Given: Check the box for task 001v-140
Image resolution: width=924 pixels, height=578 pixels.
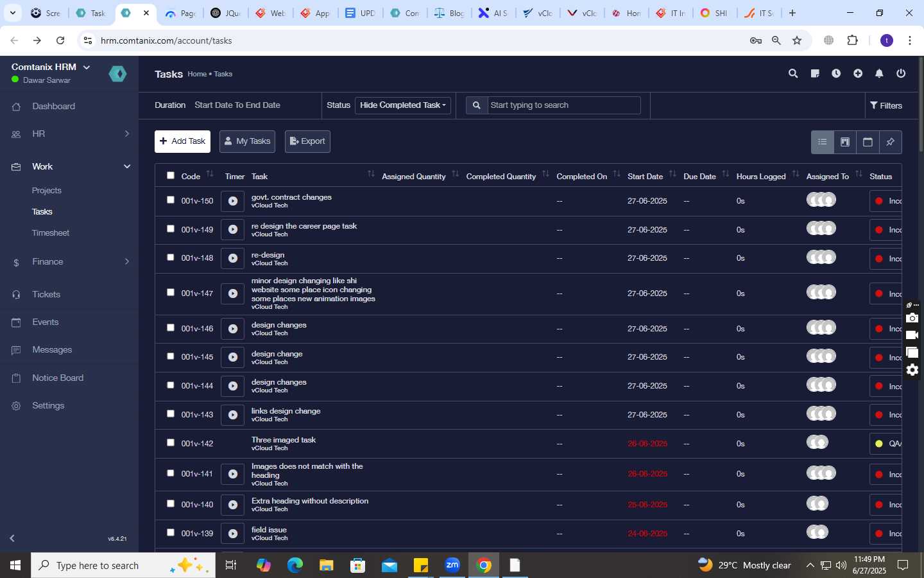Looking at the screenshot, I should (x=171, y=504).
